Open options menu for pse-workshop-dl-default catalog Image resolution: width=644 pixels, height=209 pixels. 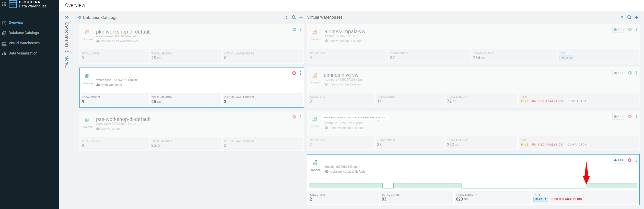301,117
